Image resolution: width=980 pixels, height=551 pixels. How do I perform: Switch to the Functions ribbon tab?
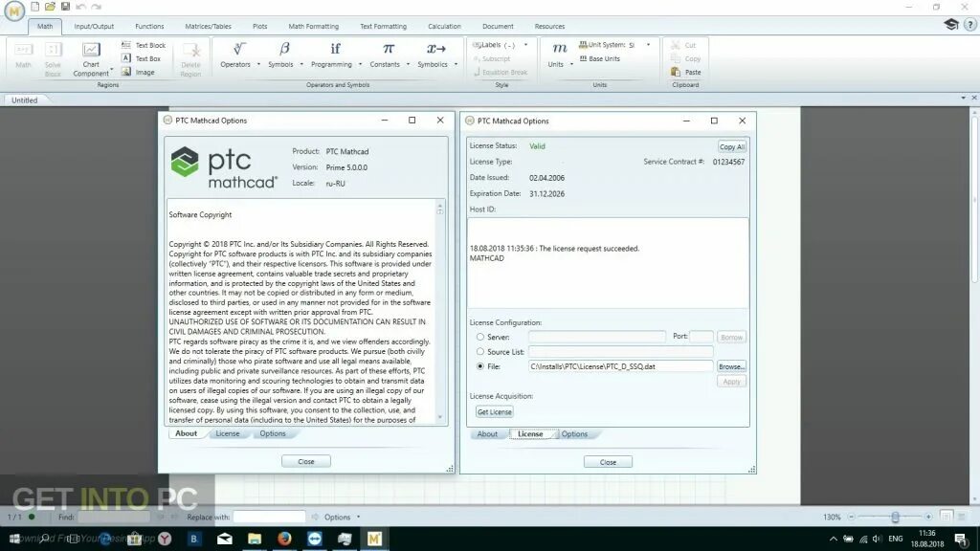click(x=149, y=26)
